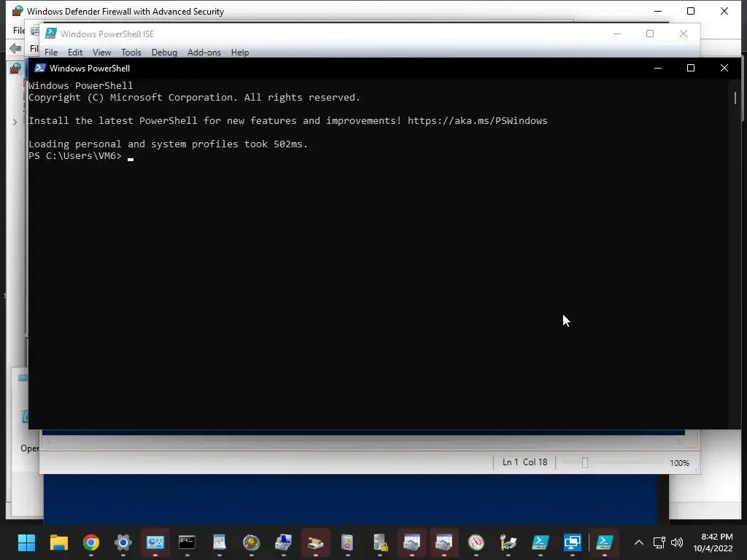The width and height of the screenshot is (747, 560).
Task: Click the Ln 1 Col 18 status text
Action: 525,462
